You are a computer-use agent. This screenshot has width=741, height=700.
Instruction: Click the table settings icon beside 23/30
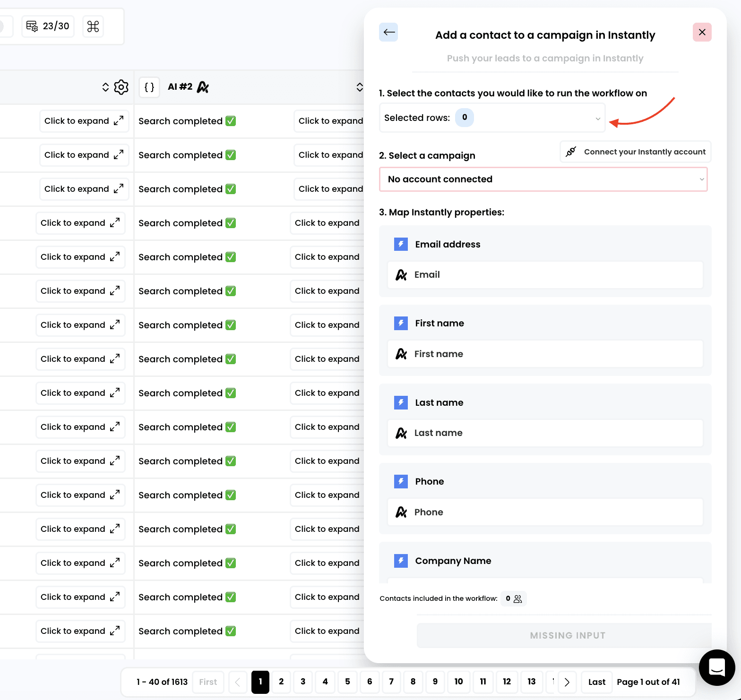point(32,26)
